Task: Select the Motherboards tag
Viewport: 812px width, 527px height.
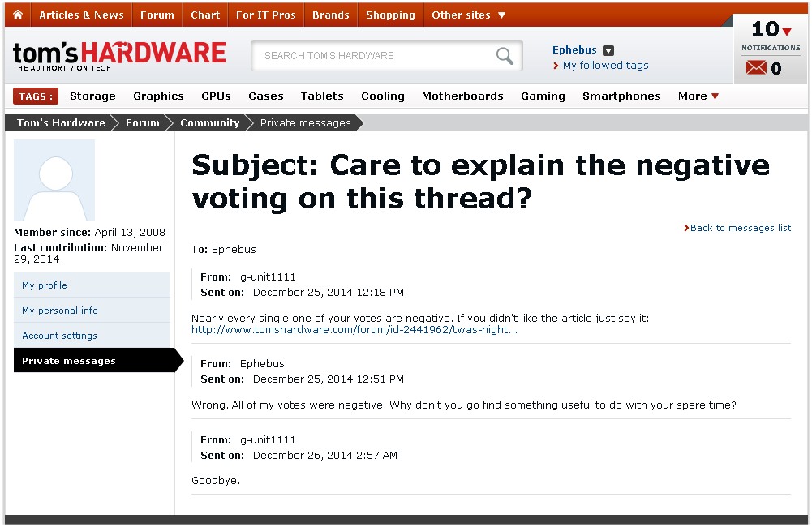Action: pos(462,96)
